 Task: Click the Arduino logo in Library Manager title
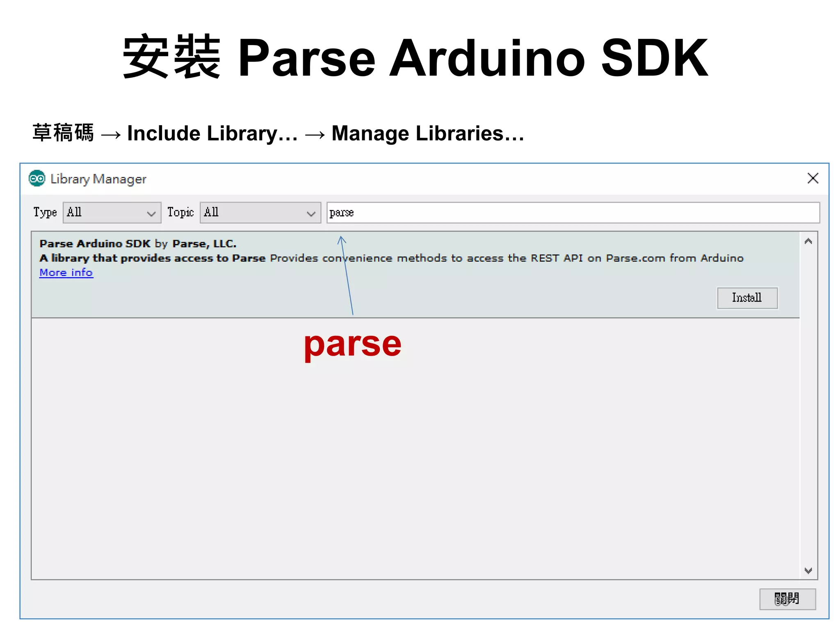tap(37, 178)
